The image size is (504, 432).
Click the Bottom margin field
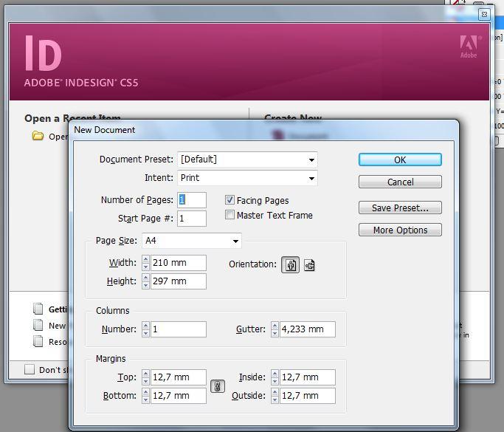point(179,396)
